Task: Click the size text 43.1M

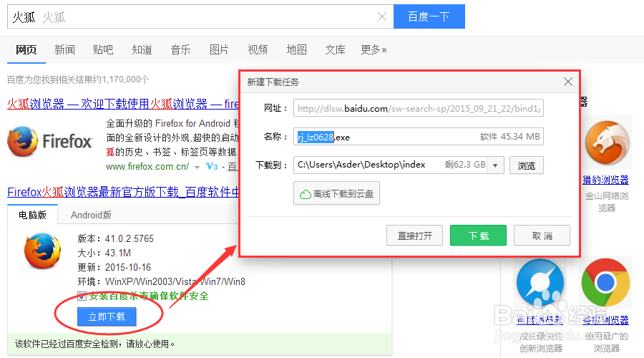Action: click(x=118, y=253)
